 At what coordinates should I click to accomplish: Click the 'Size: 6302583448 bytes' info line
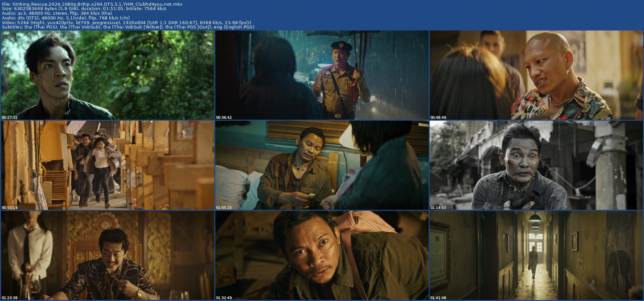coord(84,9)
